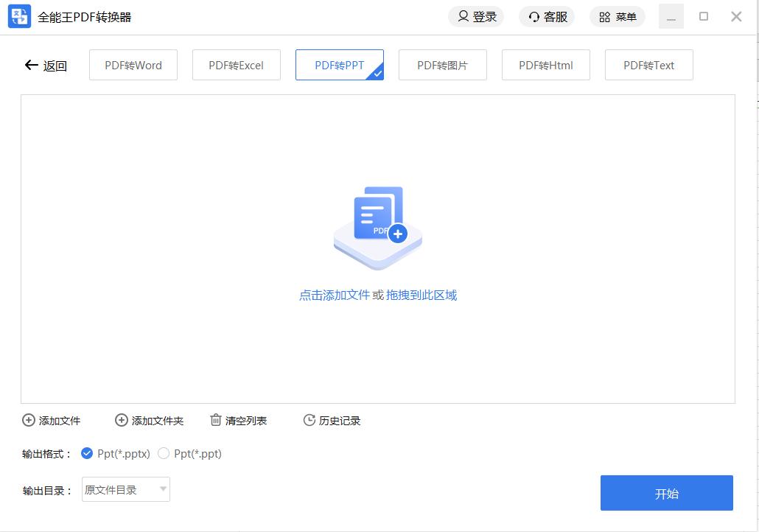Switch to the PDF转Excel tab
759x532 pixels.
coord(237,65)
